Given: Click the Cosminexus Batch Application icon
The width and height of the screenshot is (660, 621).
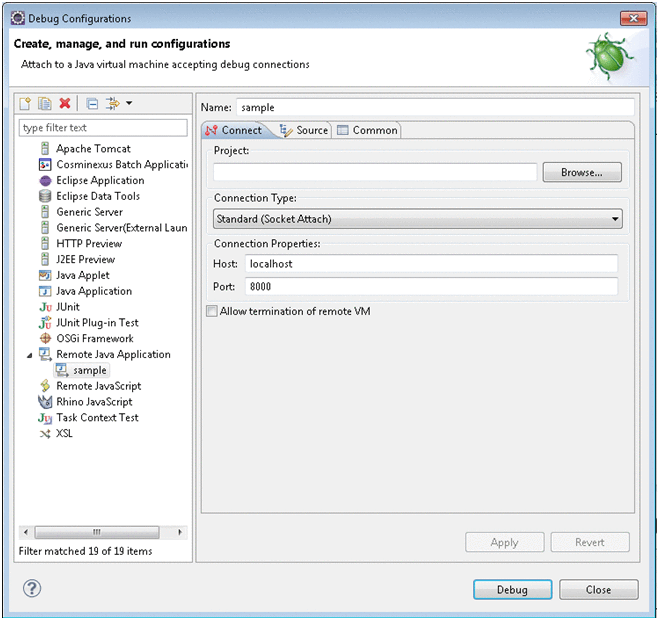Looking at the screenshot, I should [45, 165].
